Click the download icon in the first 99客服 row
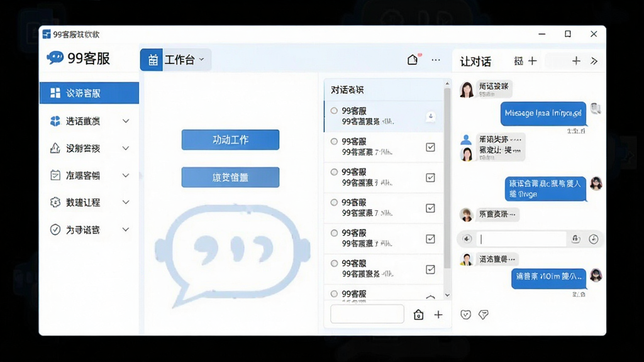Screen dimensions: 644x362 (x=430, y=116)
